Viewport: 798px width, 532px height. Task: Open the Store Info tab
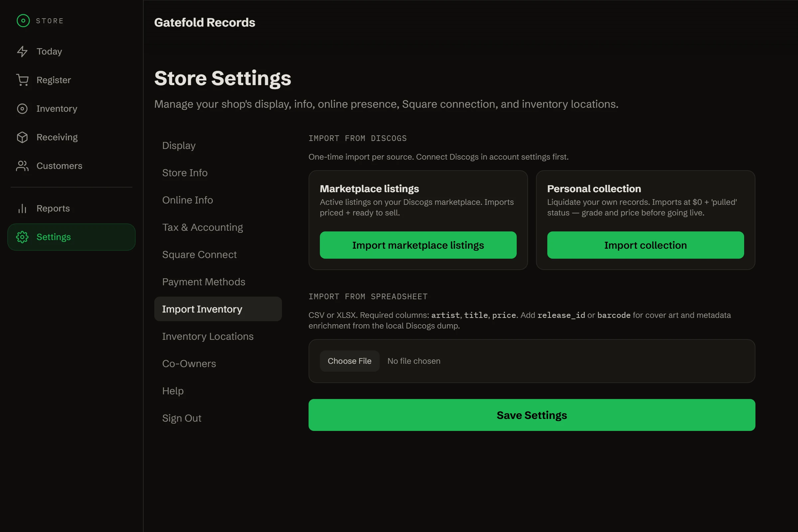pyautogui.click(x=218, y=173)
